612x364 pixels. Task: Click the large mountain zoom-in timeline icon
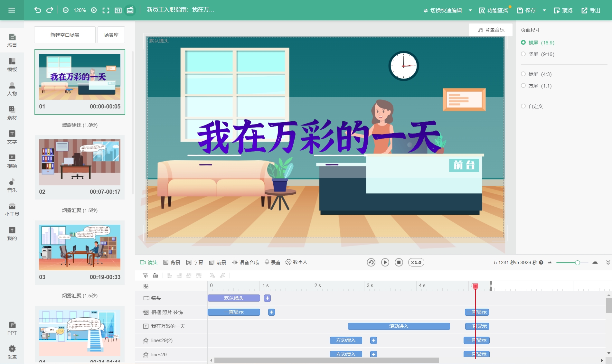point(595,262)
